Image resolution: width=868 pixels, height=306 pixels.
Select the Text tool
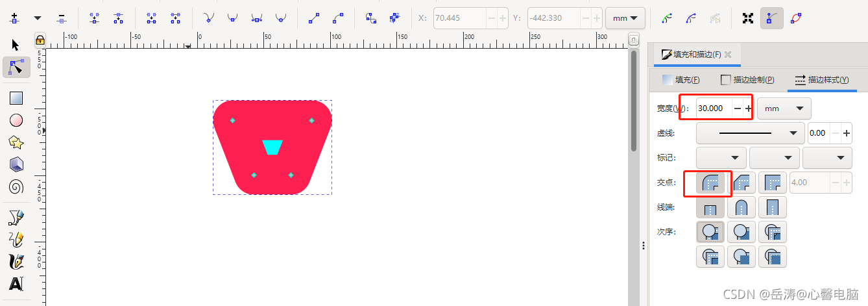click(x=16, y=284)
